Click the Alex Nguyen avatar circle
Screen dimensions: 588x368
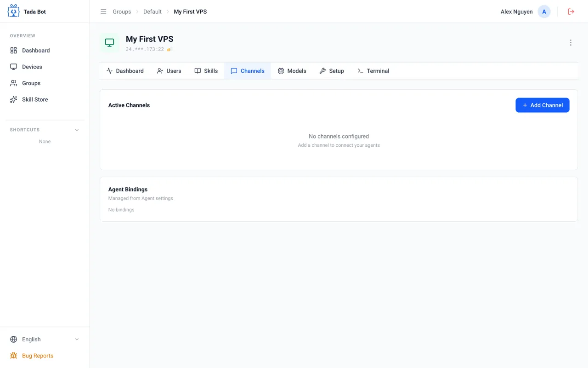[x=544, y=11]
